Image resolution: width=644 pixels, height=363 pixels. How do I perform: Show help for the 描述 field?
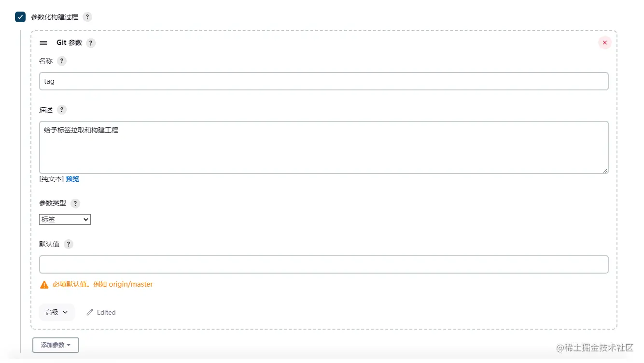click(x=61, y=110)
